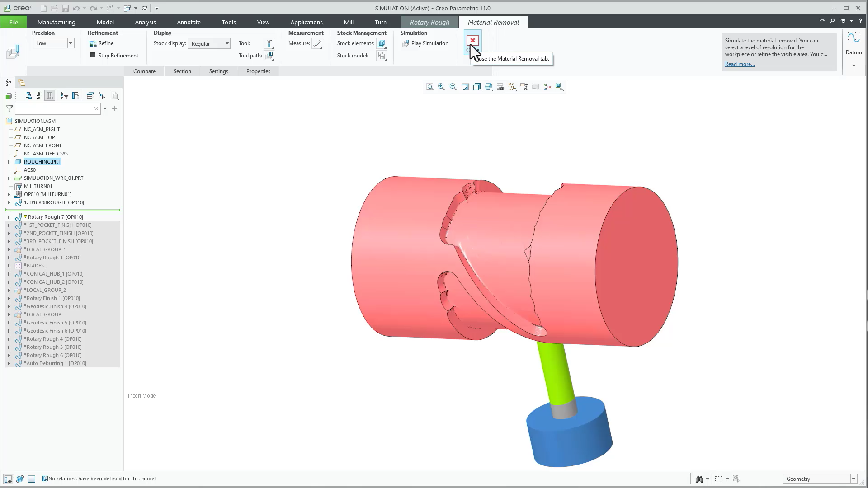Open the Manufacturing ribbon tab

(57, 22)
